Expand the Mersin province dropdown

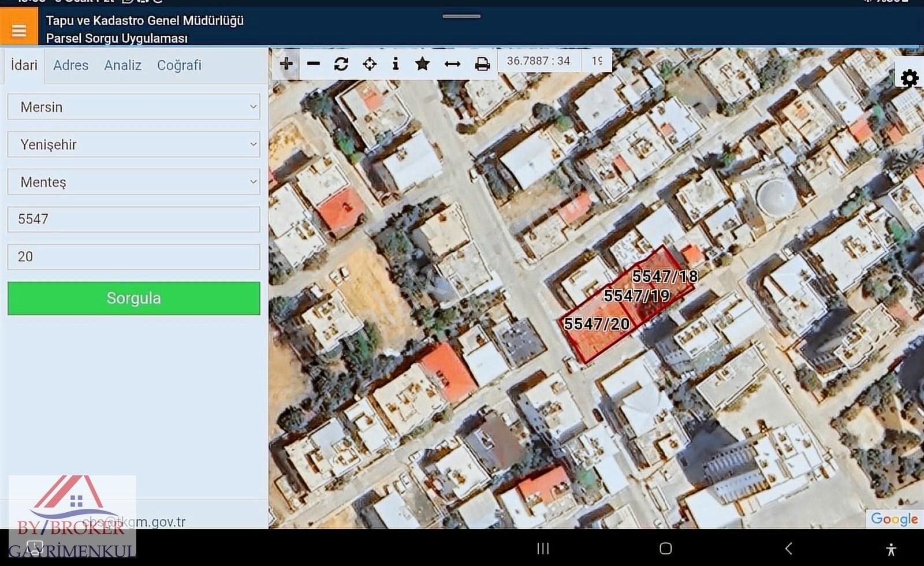[134, 107]
